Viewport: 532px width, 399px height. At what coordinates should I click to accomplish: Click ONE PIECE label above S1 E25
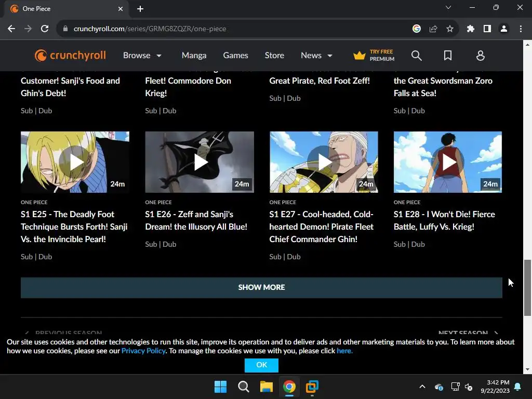(x=34, y=202)
